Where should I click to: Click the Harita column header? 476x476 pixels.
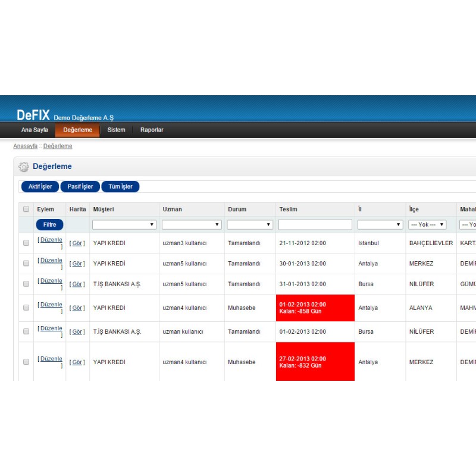point(78,209)
